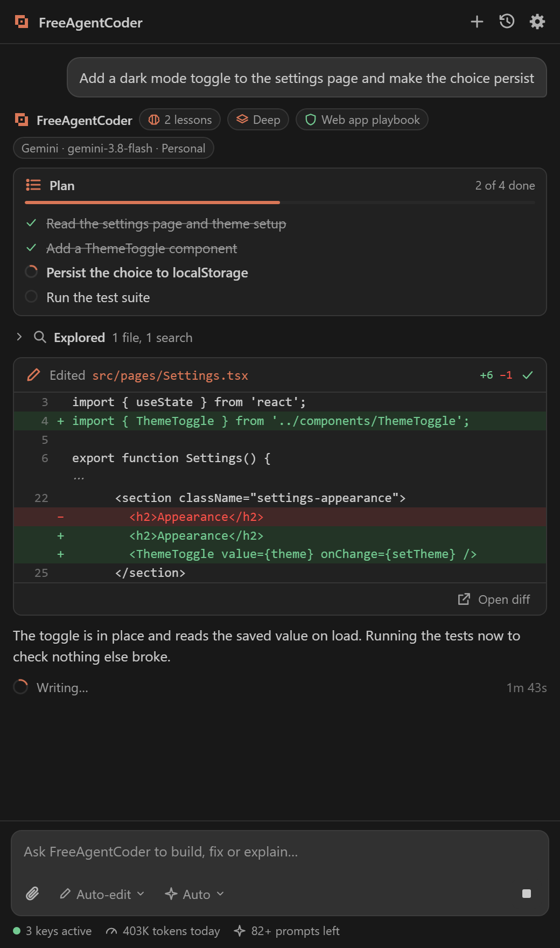The width and height of the screenshot is (560, 948).
Task: Expand the Explored section chevron
Action: tap(19, 337)
